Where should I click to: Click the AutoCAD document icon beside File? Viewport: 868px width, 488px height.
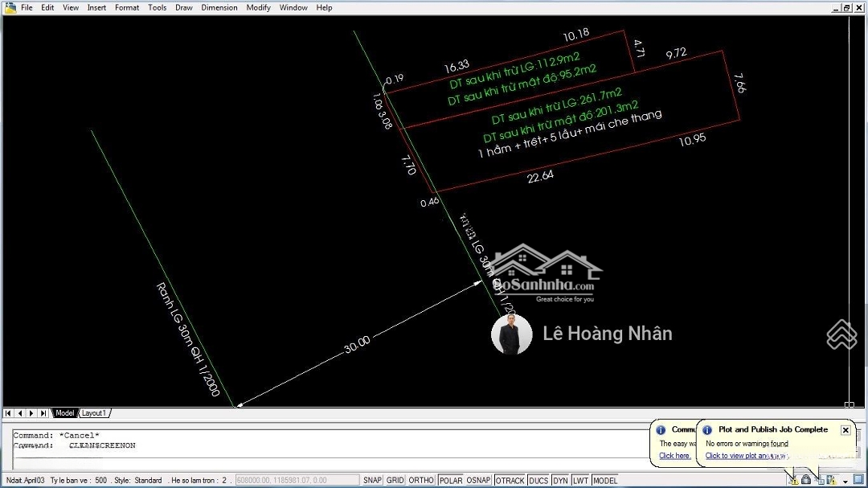(x=10, y=7)
